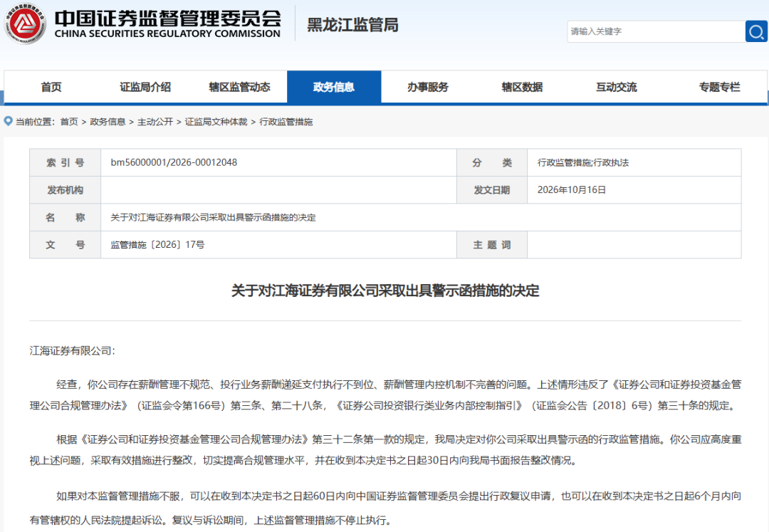Go to 主动公开 in the breadcrumb
This screenshot has height=532, width=769.
(155, 122)
